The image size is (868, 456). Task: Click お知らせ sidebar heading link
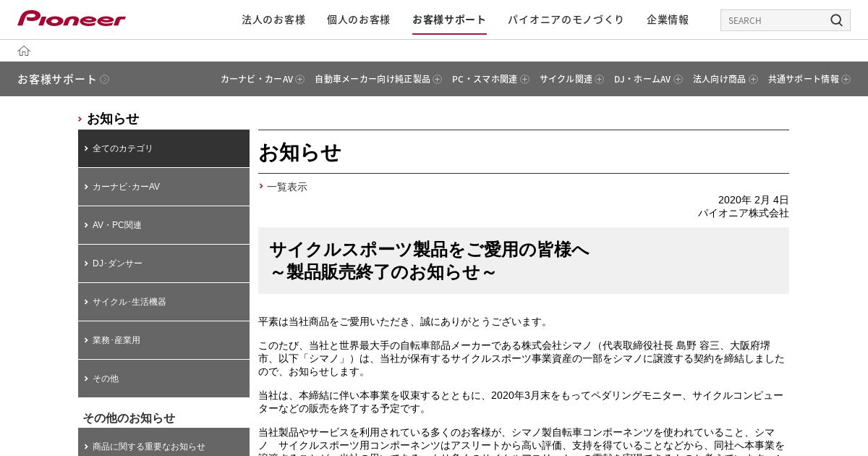coord(113,119)
